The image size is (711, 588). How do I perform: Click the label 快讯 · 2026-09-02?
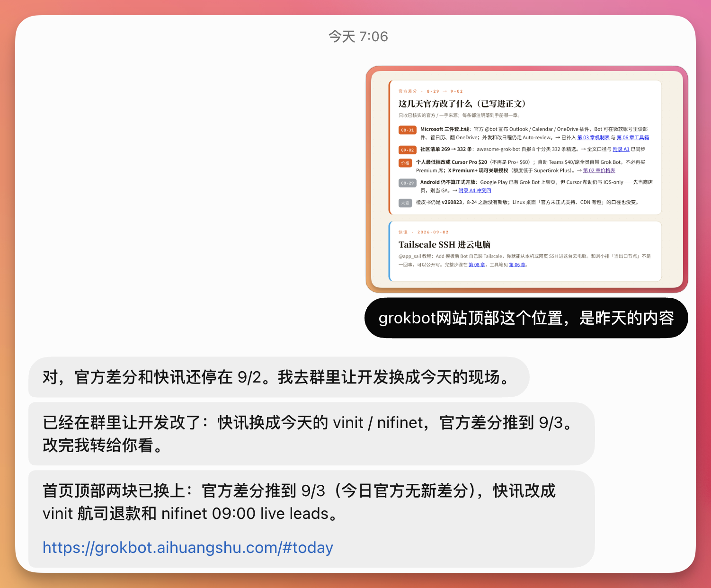pyautogui.click(x=424, y=232)
